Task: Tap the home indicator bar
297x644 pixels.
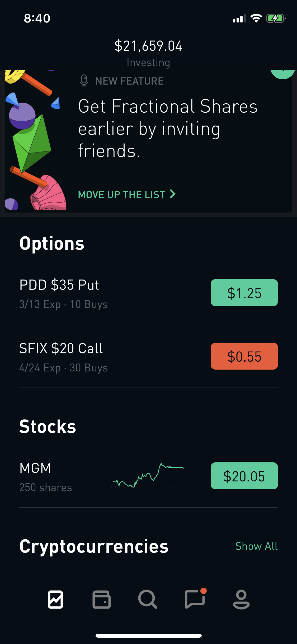Action: [x=148, y=636]
